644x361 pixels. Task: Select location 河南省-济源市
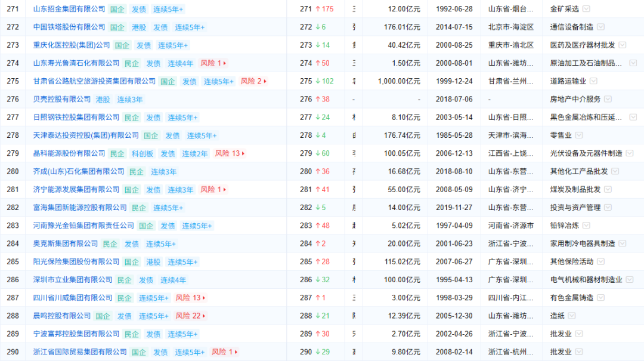[x=511, y=226]
